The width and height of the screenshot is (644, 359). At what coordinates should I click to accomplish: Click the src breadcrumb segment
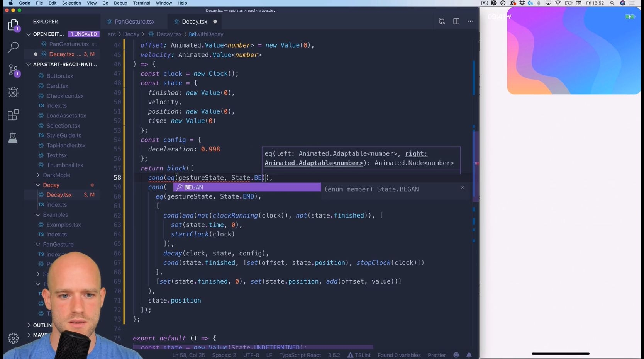click(112, 34)
